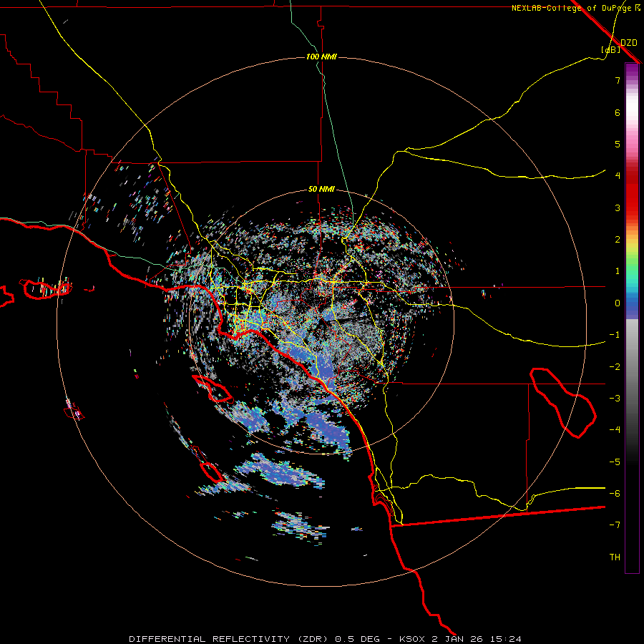Click the color bar red at 3 dB

point(632,208)
